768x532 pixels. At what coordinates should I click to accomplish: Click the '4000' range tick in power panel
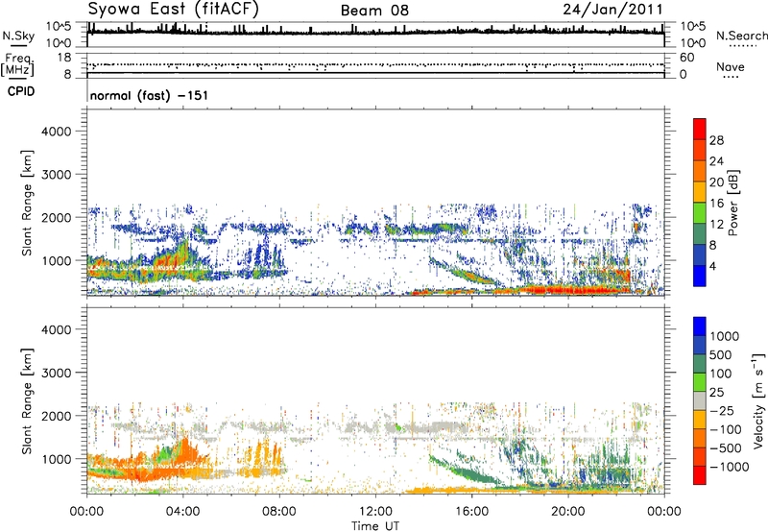pos(57,132)
